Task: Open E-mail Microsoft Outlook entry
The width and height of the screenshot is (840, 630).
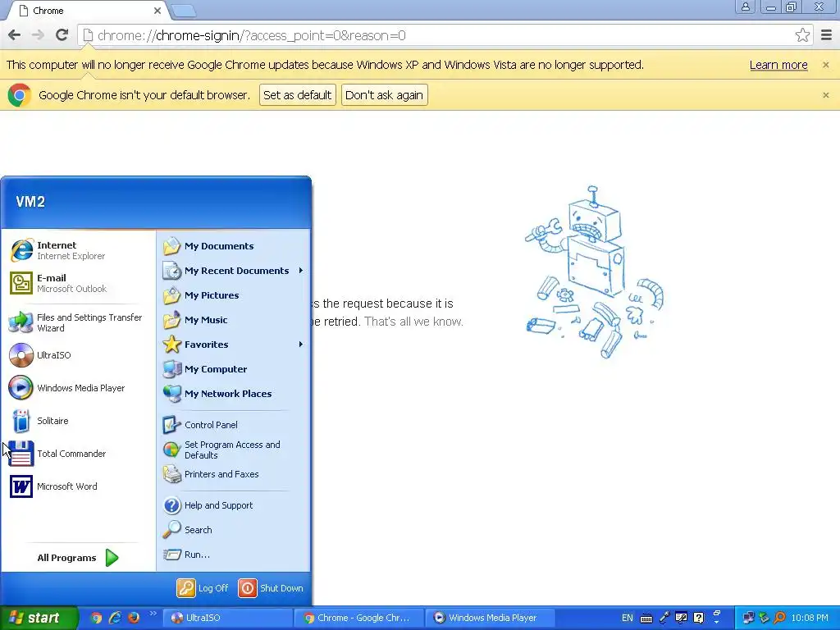Action: (x=78, y=283)
